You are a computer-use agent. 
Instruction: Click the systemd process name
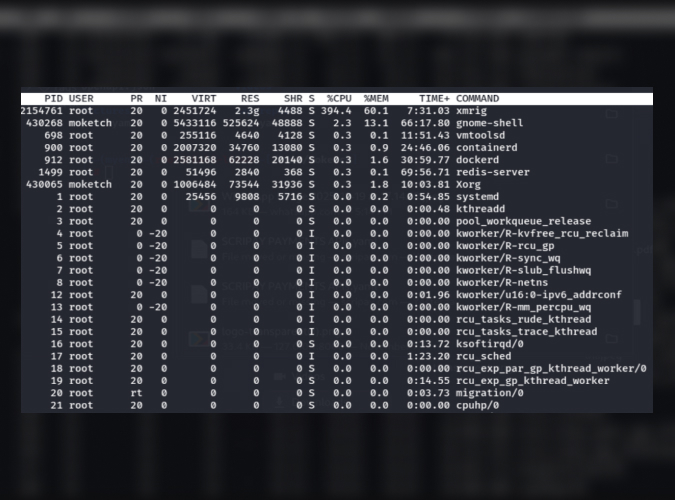click(x=477, y=197)
